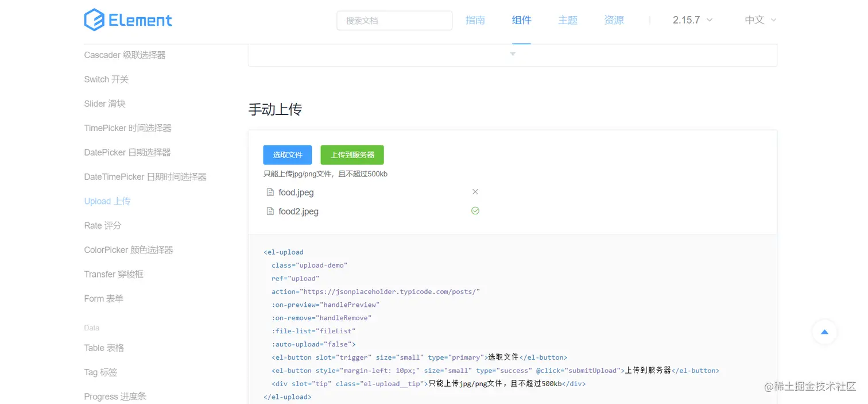The image size is (868, 404).
Task: Go to Tag 标签 in sidebar
Action: (100, 372)
